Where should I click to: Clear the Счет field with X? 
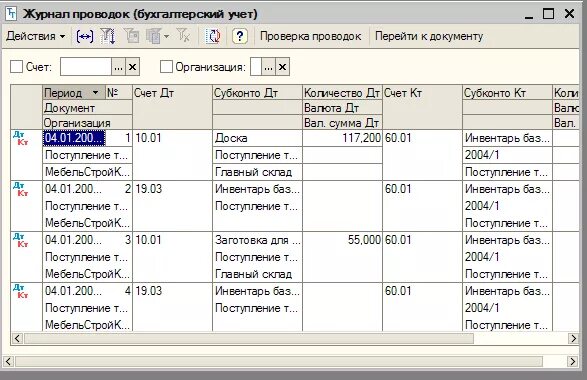click(x=133, y=67)
